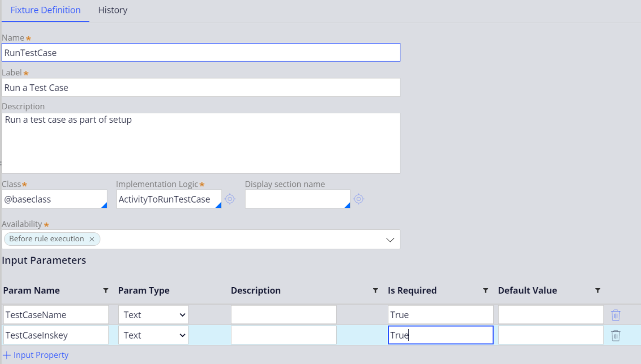641x364 pixels.
Task: Filter the Default Value column
Action: 597,290
